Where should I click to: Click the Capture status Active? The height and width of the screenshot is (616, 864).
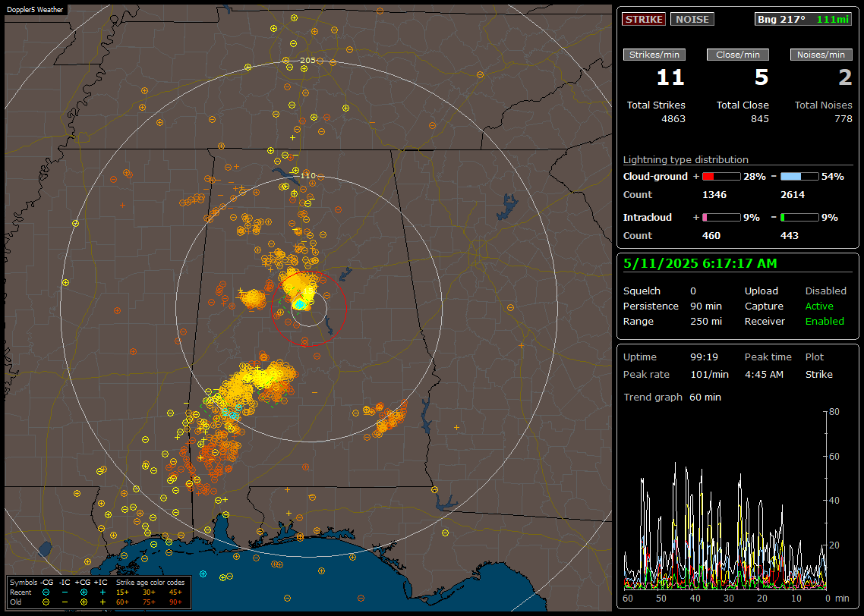point(819,306)
